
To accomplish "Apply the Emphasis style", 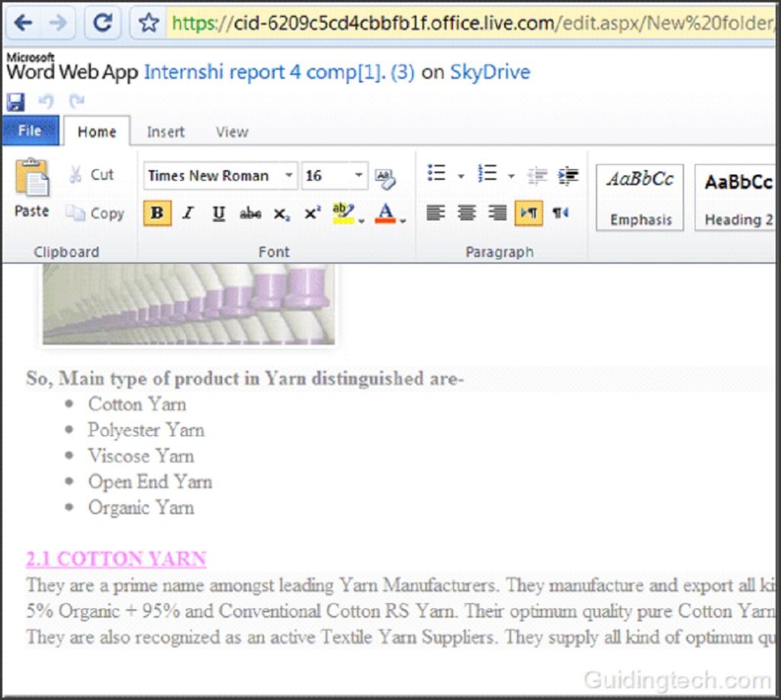I will point(640,197).
